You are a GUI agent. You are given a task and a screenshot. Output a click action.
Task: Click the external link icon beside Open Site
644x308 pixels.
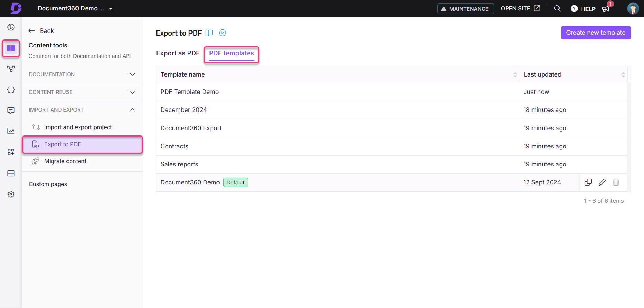pos(537,8)
